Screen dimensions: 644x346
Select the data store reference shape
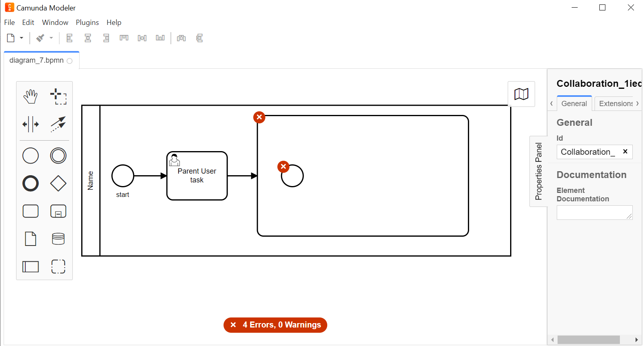coord(58,239)
